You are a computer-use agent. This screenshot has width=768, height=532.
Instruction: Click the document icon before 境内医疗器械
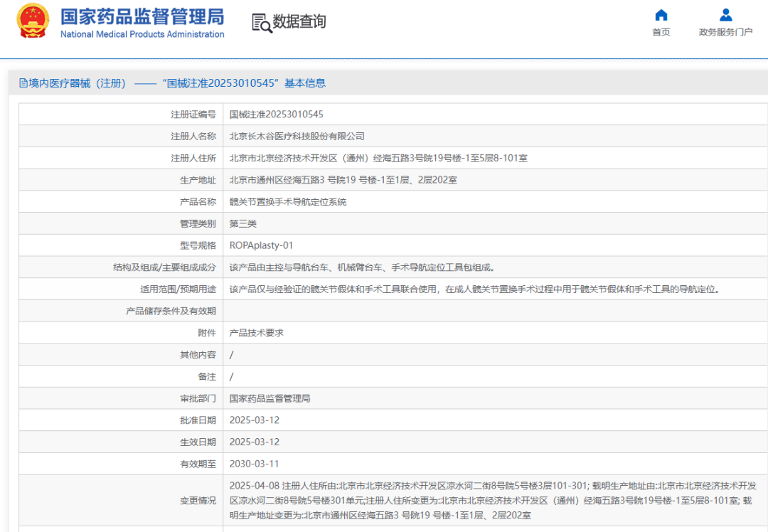tap(23, 83)
